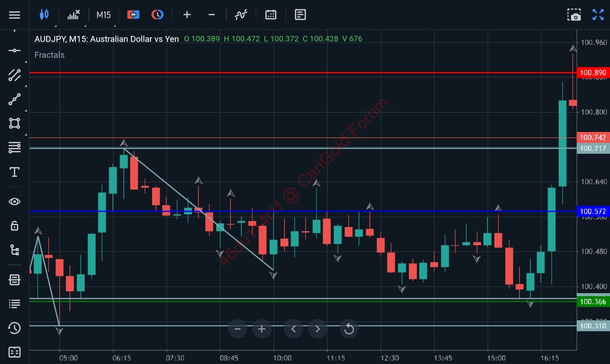The image size is (610, 364).
Task: Select the horizontal line drawing tool
Action: (x=15, y=51)
